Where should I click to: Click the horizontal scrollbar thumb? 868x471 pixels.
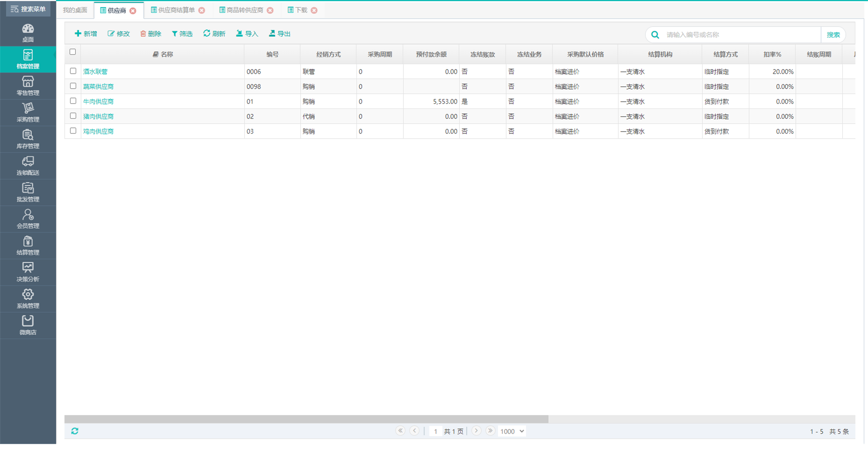tap(306, 419)
